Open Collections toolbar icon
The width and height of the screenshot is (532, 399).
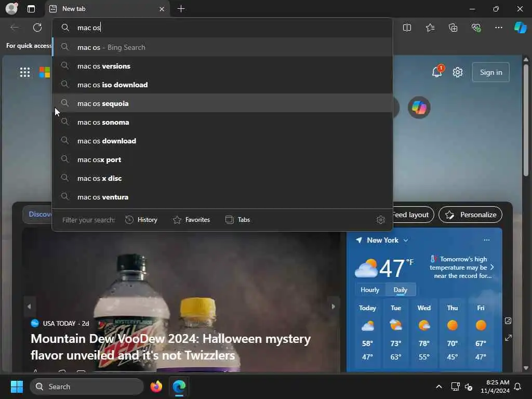[453, 28]
